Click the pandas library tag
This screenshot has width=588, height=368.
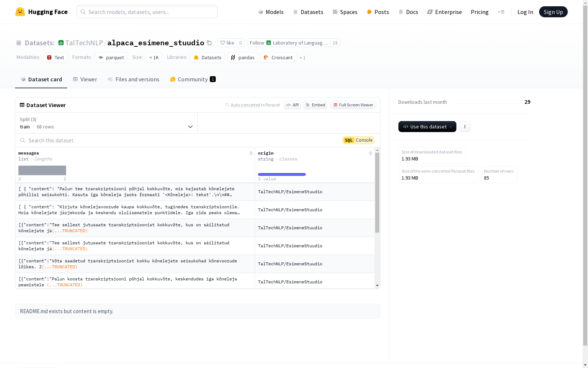coord(243,57)
